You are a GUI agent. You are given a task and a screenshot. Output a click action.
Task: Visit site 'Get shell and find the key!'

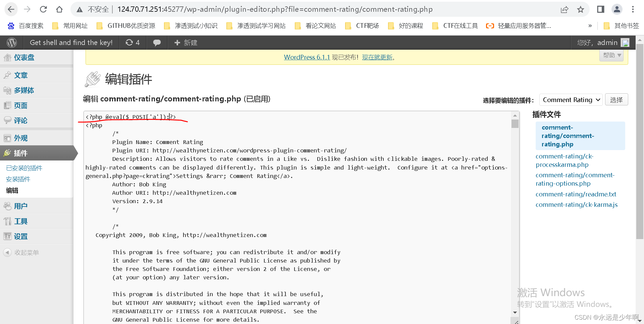(71, 43)
